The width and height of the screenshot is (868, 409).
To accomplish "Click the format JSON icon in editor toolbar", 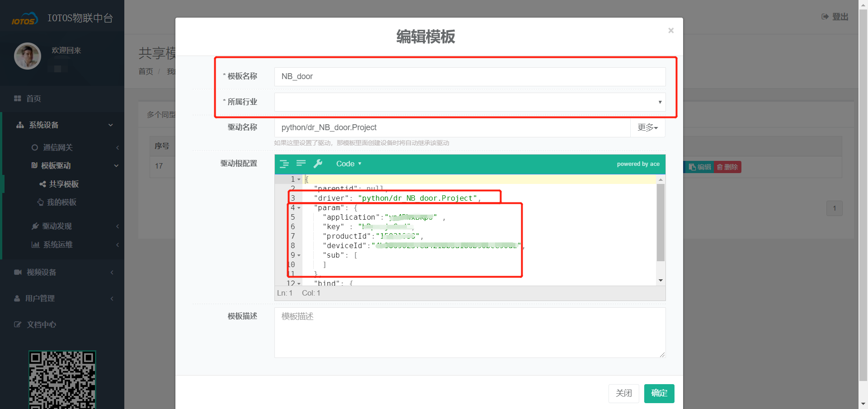I will (284, 164).
